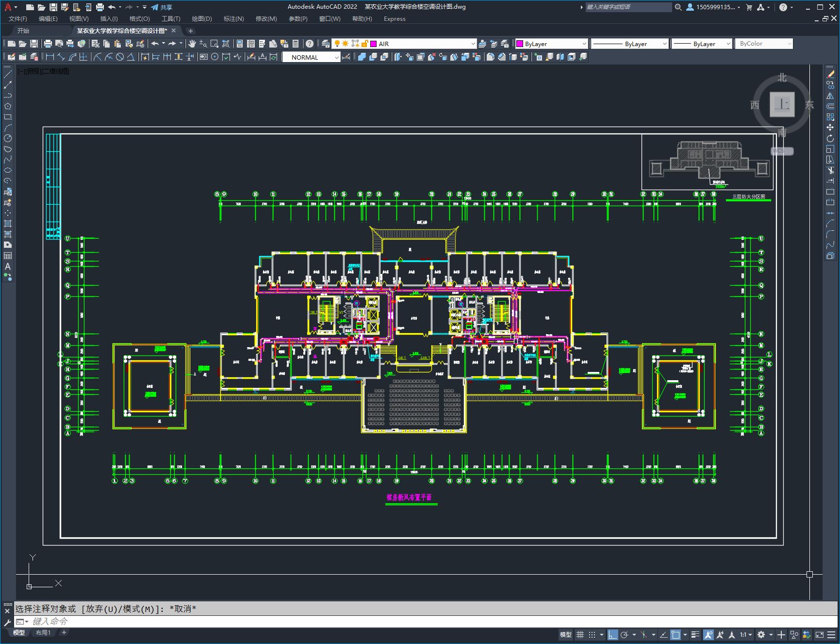Click the magenta AIR layer color swatch
Image resolution: width=840 pixels, height=644 pixels.
tap(374, 44)
